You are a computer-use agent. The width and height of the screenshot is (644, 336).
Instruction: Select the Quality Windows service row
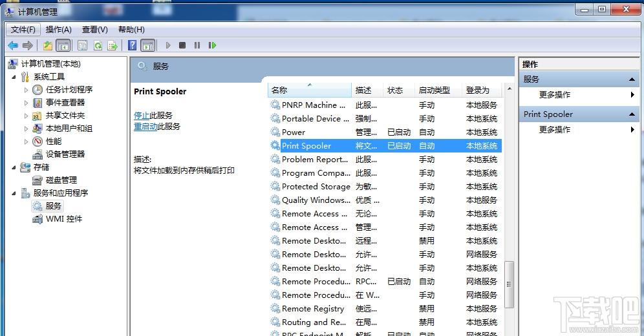tap(385, 200)
